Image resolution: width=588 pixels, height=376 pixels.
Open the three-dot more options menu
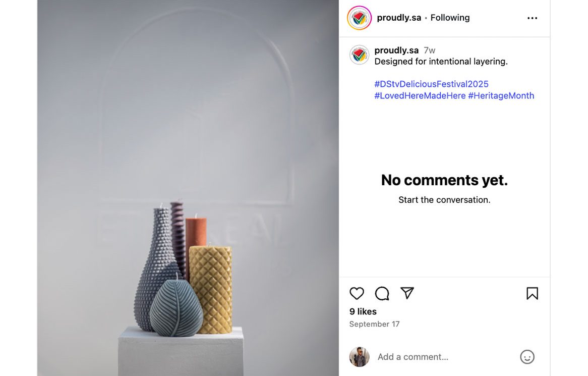click(532, 18)
